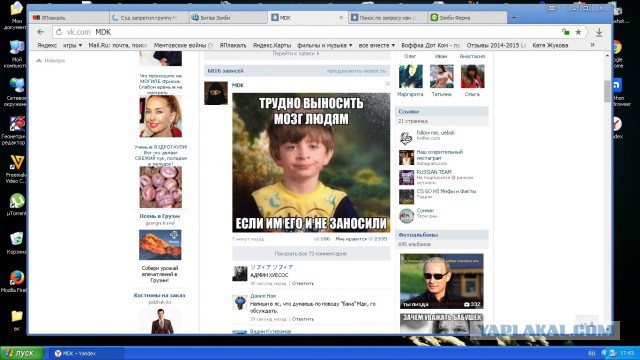Switch to the Битва Зомби tab

[x=228, y=18]
